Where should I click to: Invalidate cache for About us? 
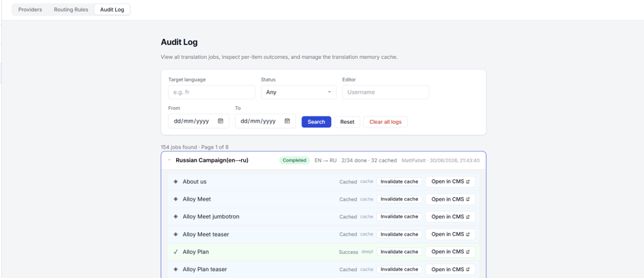(399, 181)
